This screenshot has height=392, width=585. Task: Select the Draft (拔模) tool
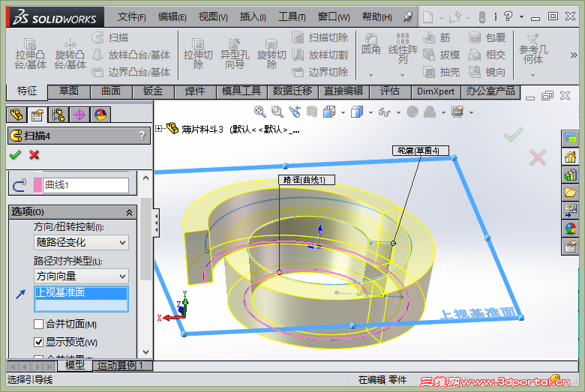pyautogui.click(x=441, y=55)
